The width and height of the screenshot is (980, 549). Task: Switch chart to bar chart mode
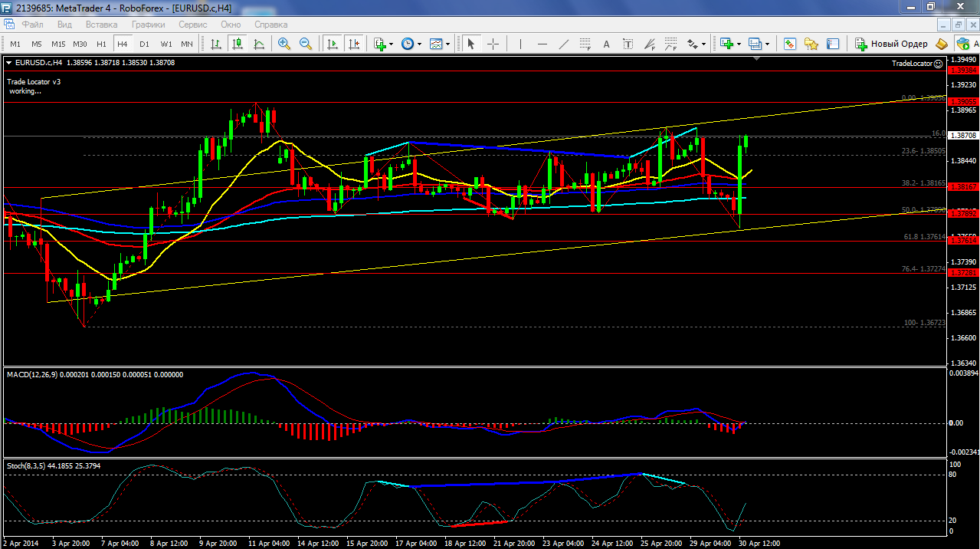[x=217, y=44]
